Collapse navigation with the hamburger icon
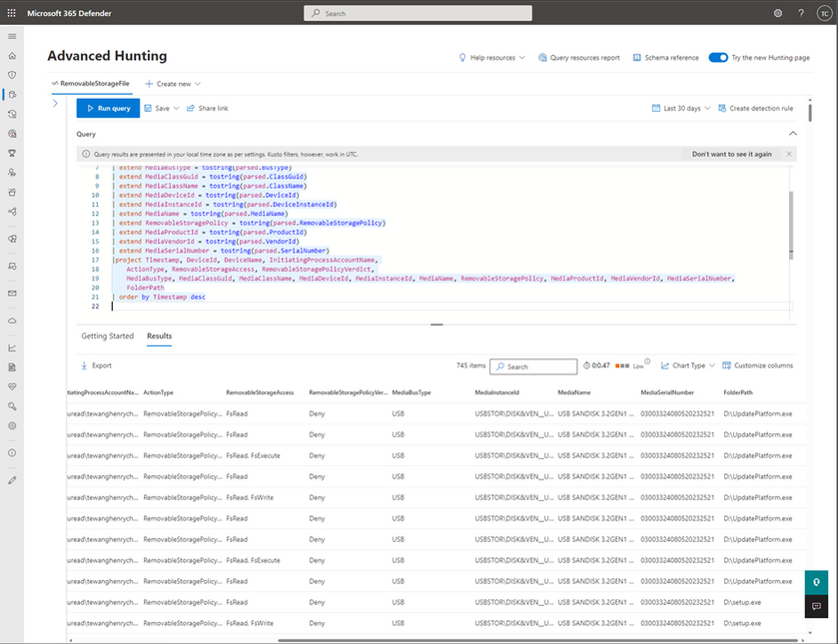The height and width of the screenshot is (644, 838). coord(12,35)
